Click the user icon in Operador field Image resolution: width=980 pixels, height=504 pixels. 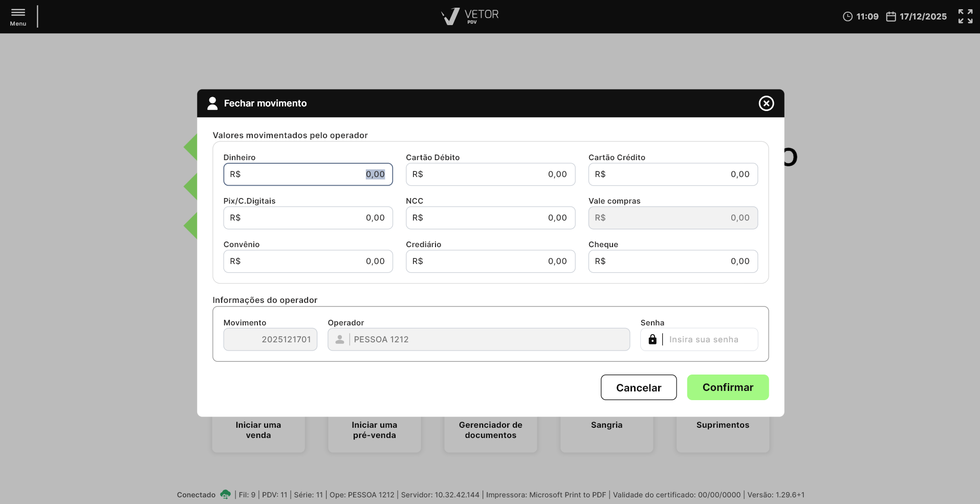[x=339, y=339]
